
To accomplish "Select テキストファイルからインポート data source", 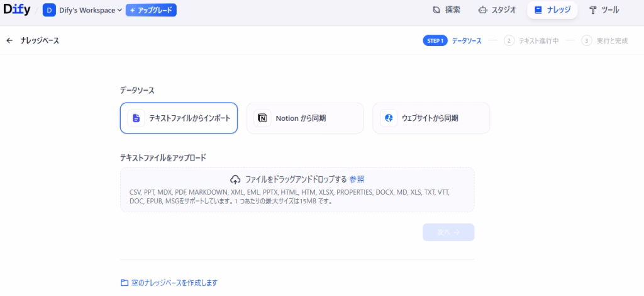I will [179, 118].
